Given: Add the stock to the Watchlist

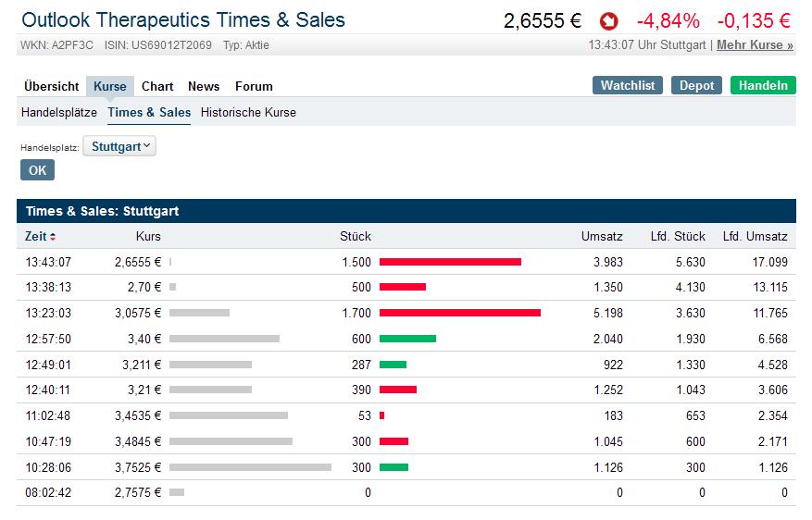Looking at the screenshot, I should [628, 85].
